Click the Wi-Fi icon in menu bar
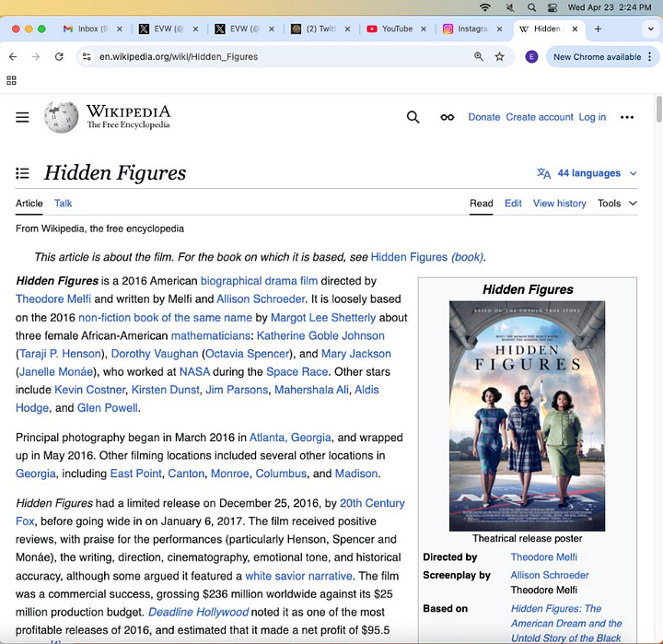Screen dimensions: 663x644 point(485,7)
